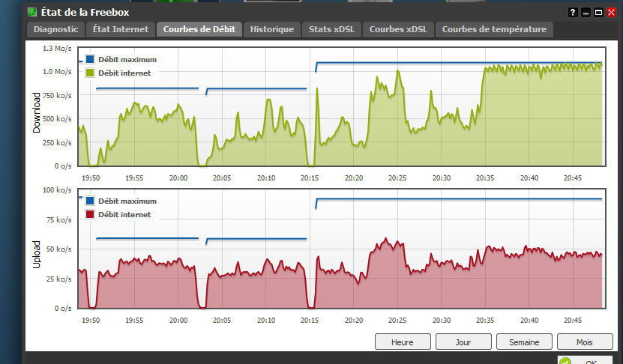Maximize the État de la Freebox window
Screen dimensions: 623x364
pos(598,13)
